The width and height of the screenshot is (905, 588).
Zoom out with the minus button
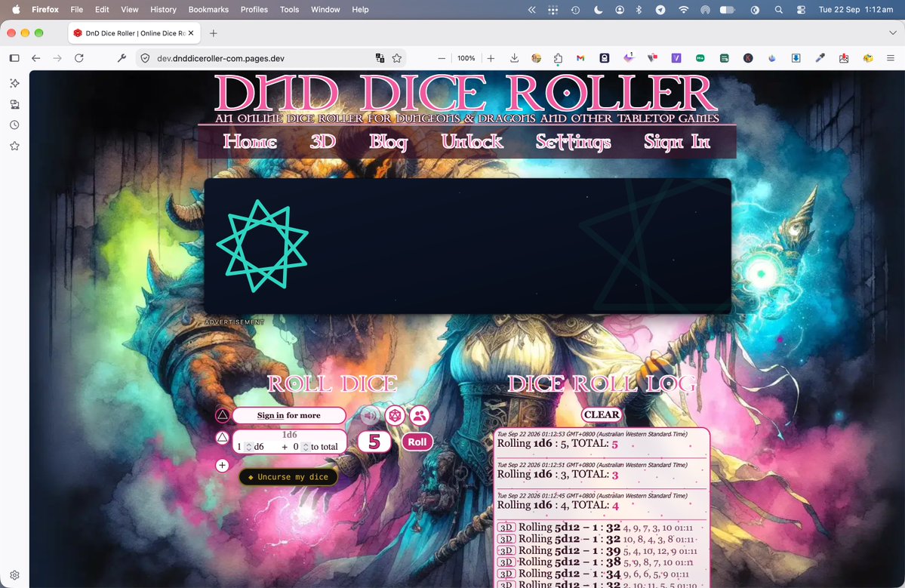(x=442, y=58)
